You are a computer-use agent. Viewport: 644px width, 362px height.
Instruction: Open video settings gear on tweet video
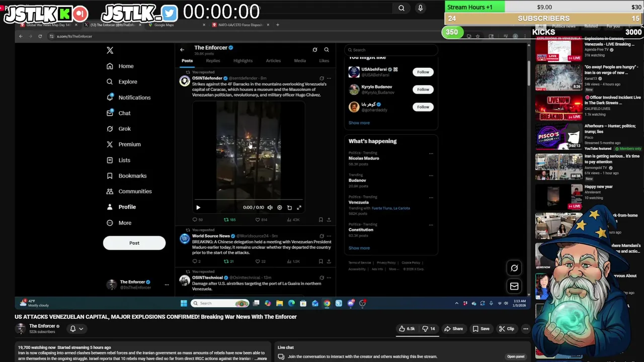click(x=280, y=207)
